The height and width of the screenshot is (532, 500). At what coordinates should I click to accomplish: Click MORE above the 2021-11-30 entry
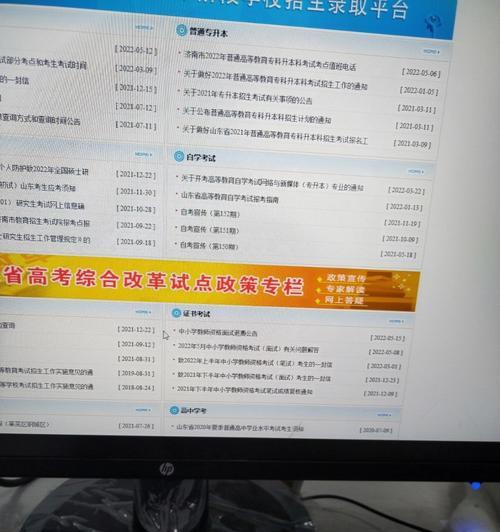[143, 154]
